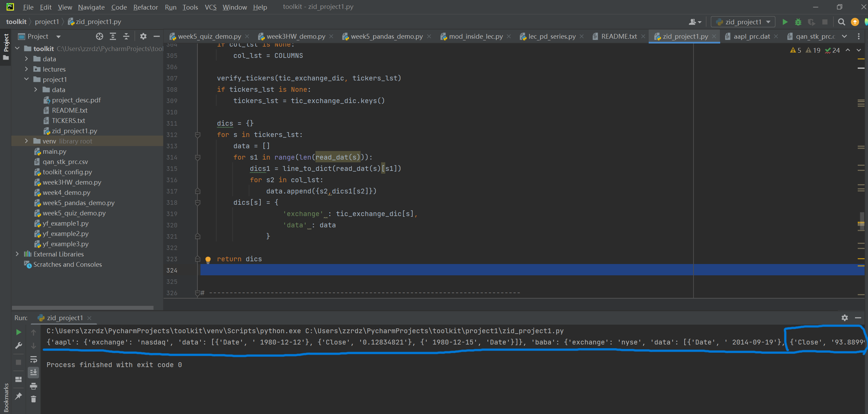
Task: Click the project1 breadcrumb
Action: click(x=47, y=22)
